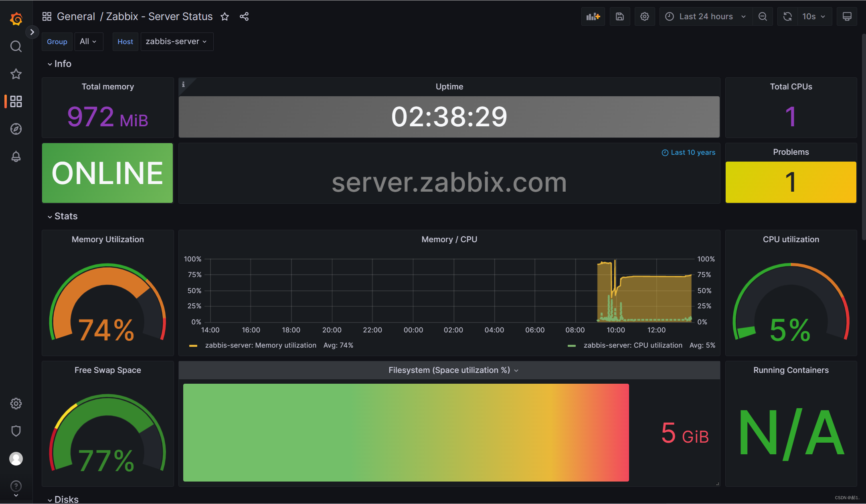The width and height of the screenshot is (866, 504).
Task: Open the Group variable All dropdown
Action: [88, 42]
